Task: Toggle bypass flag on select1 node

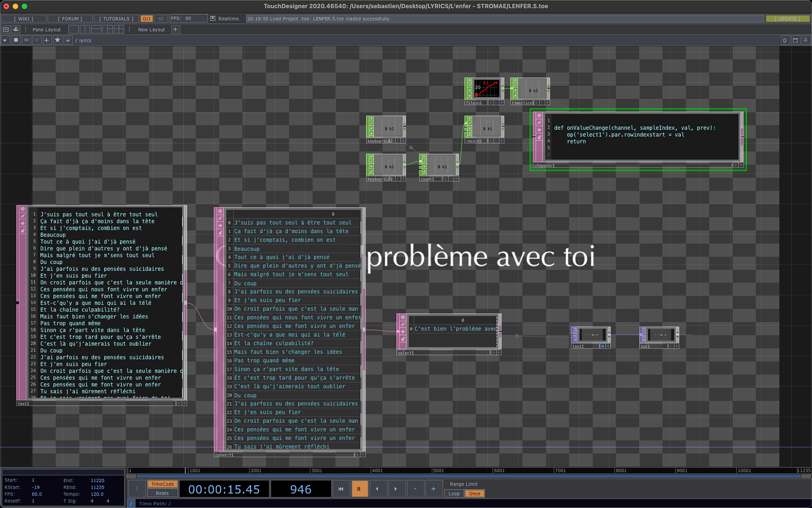Action: 403,332
